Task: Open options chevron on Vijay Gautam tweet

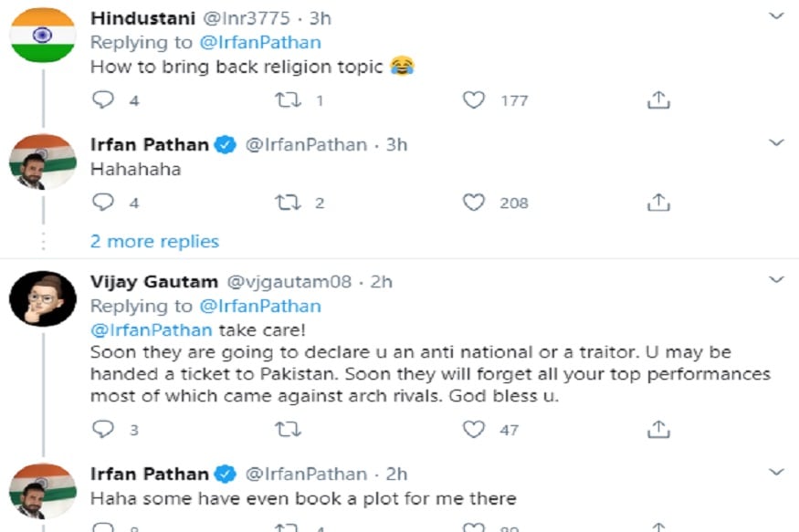Action: [776, 279]
